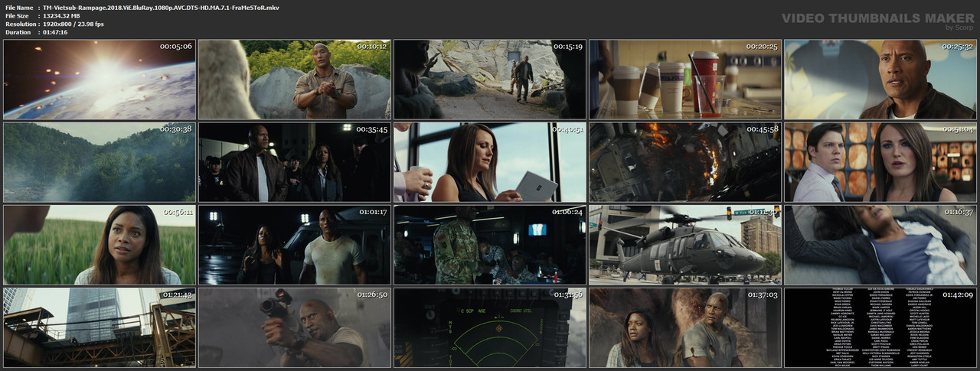Viewport: 980px width, 371px height.
Task: Click the explosion frame at 00:45:58
Action: 684,162
